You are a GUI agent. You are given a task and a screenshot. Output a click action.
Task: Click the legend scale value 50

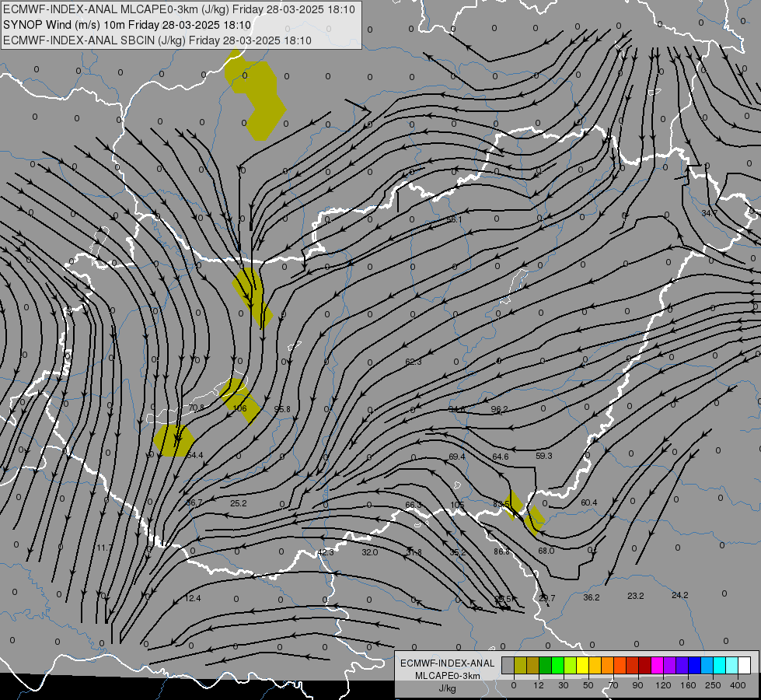[x=588, y=685]
